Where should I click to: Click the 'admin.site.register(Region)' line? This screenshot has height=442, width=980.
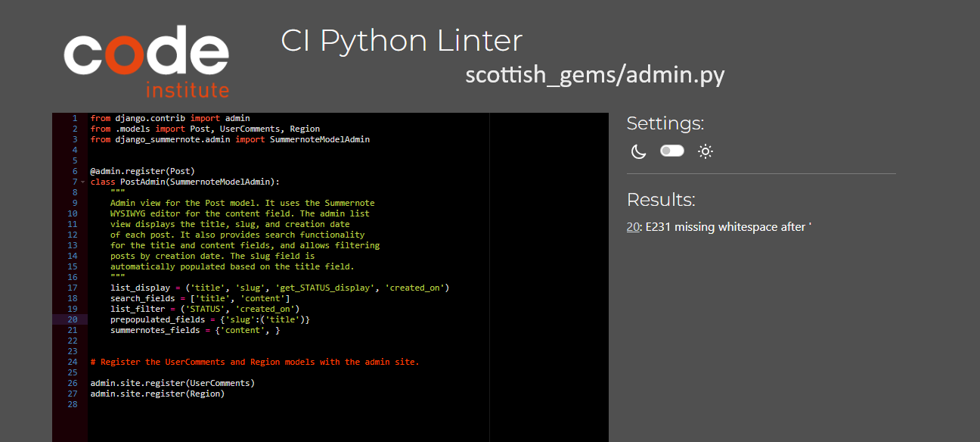pos(157,394)
